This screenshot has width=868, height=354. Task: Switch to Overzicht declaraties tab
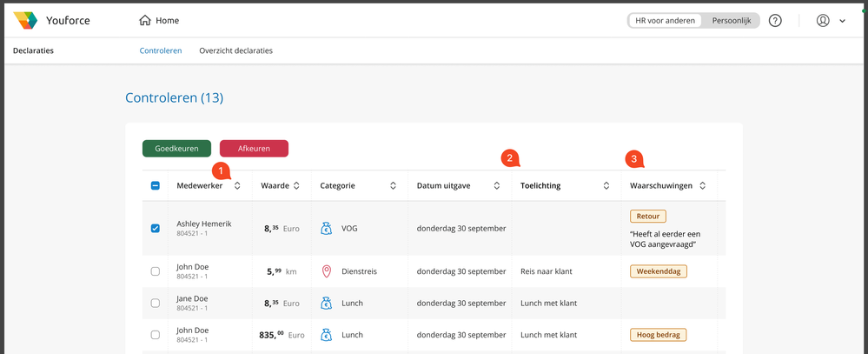235,50
